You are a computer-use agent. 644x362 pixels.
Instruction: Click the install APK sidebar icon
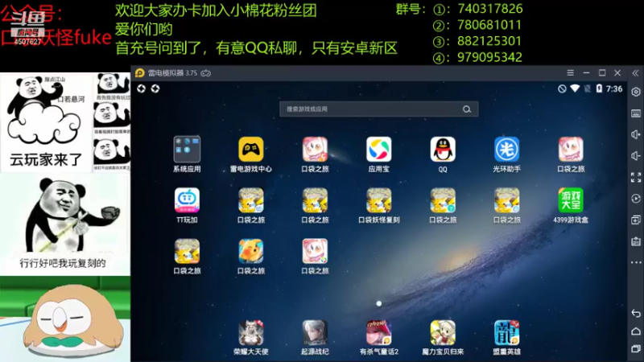(636, 241)
